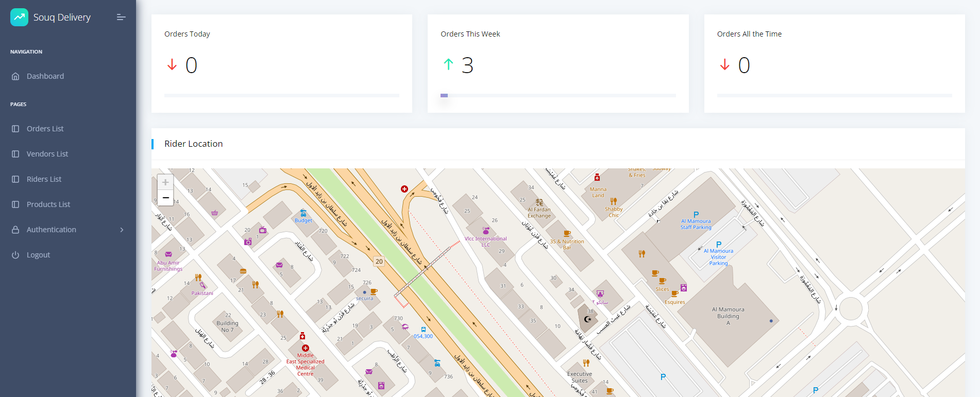Click the Riders List sidebar icon
The width and height of the screenshot is (980, 397).
(15, 179)
